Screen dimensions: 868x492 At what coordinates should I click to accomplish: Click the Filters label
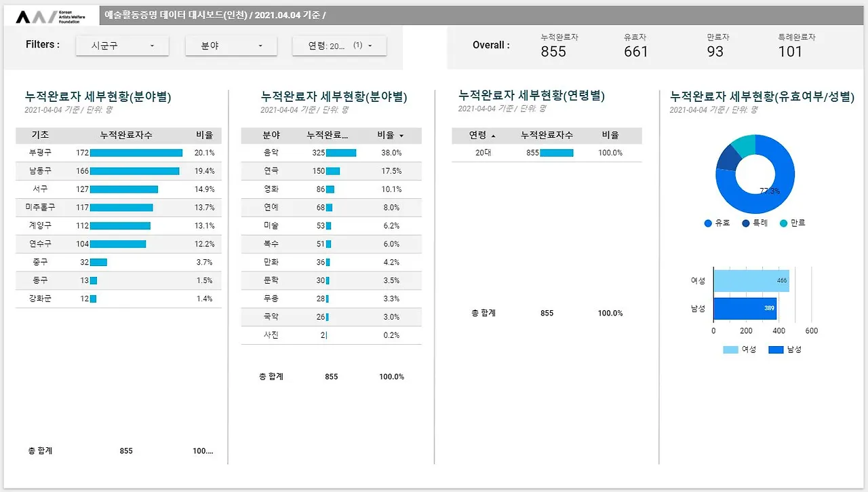pos(43,45)
